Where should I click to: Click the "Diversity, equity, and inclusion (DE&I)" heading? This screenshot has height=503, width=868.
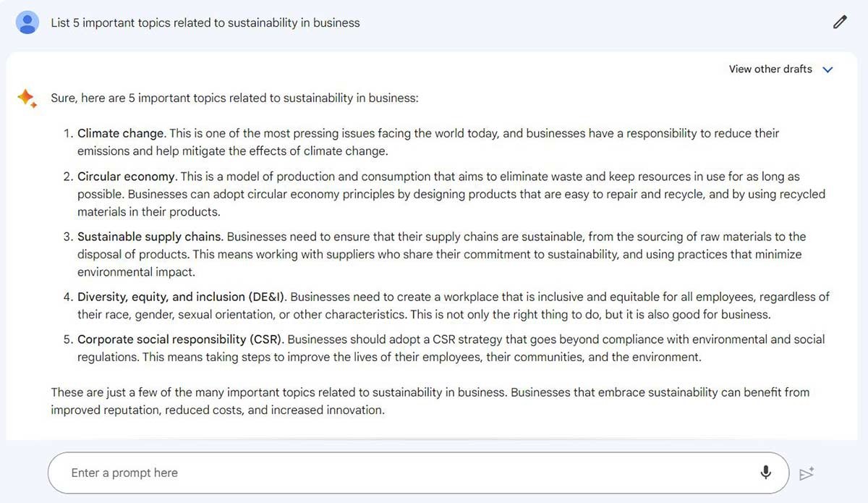click(182, 297)
